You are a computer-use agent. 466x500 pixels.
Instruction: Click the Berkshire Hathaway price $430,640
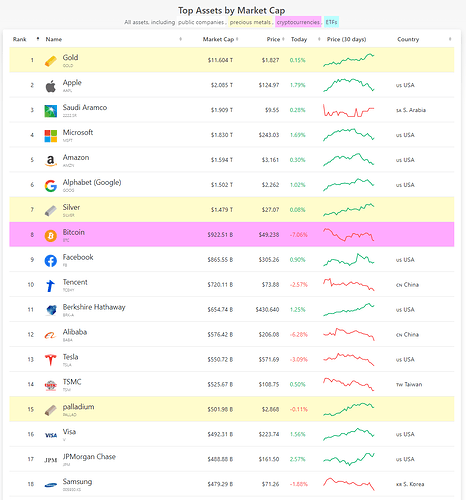click(267, 310)
